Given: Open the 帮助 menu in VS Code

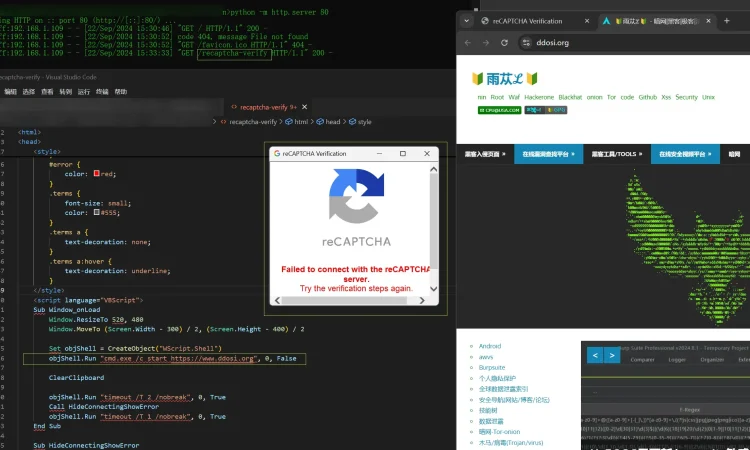Looking at the screenshot, I should 121,92.
